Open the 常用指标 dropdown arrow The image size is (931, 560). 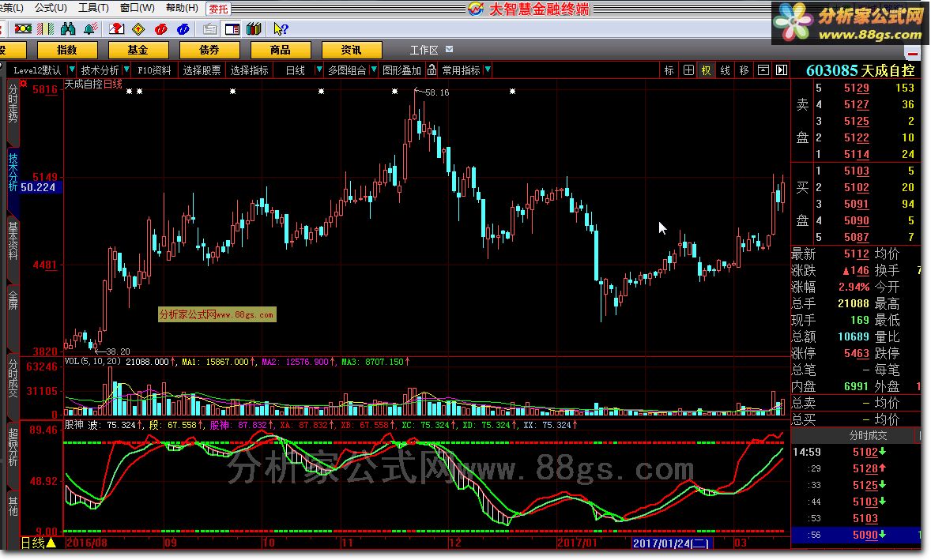[x=488, y=70]
